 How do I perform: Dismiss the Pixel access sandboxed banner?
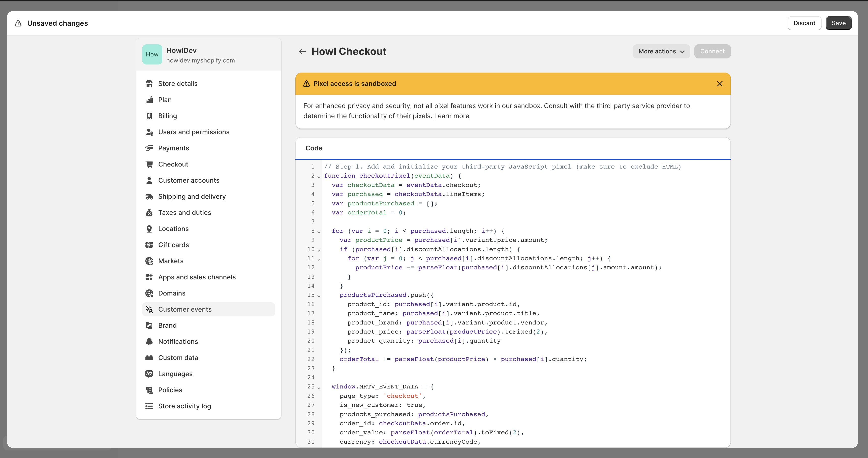coord(719,84)
